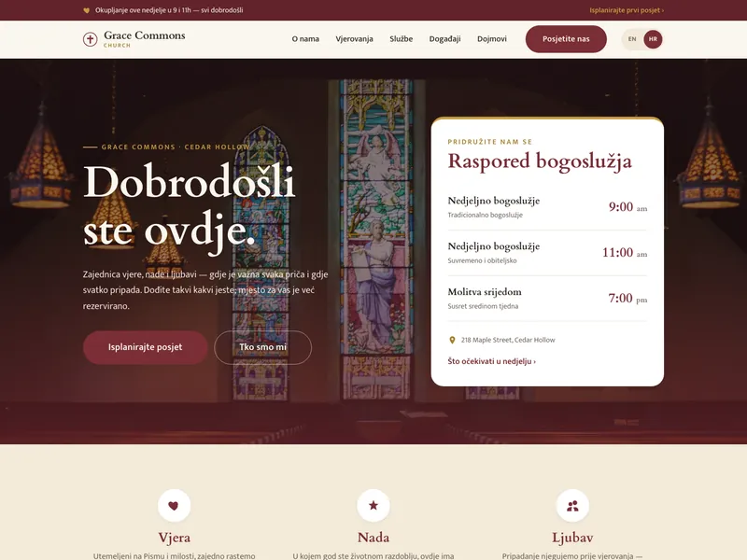Click the cross logo icon beside Grace Commons
Screen dimensions: 747x560
pyautogui.click(x=90, y=39)
